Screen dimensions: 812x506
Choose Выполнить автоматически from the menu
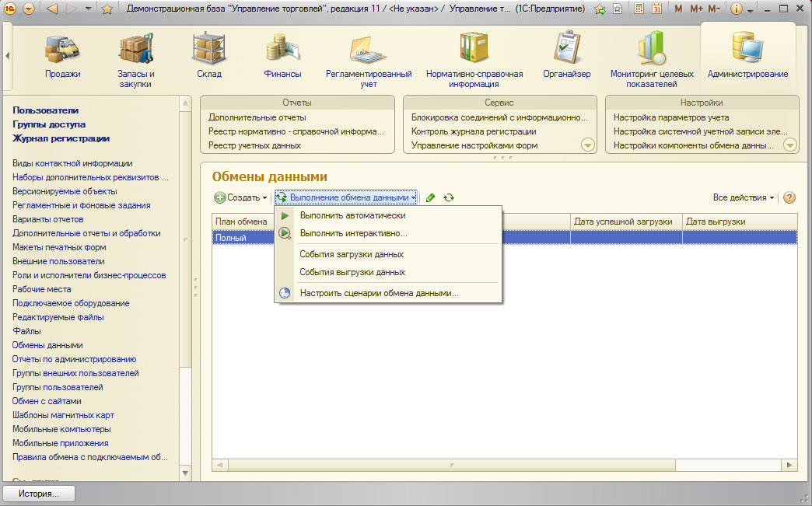click(352, 215)
